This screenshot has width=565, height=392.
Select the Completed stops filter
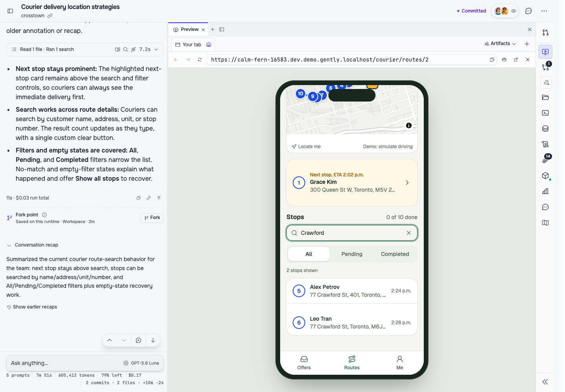(395, 254)
